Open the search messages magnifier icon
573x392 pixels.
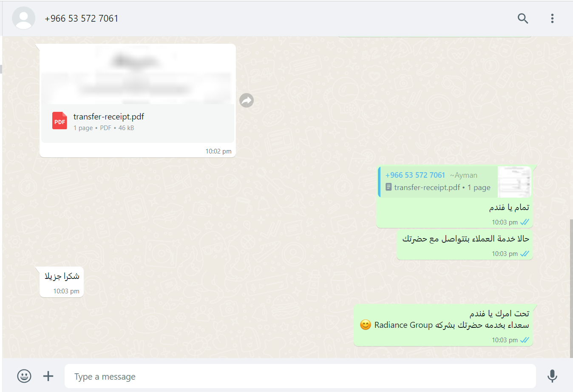click(523, 18)
